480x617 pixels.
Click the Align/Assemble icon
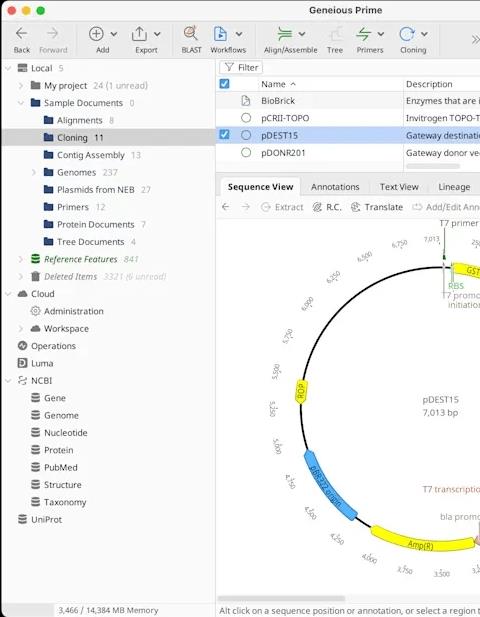click(284, 34)
